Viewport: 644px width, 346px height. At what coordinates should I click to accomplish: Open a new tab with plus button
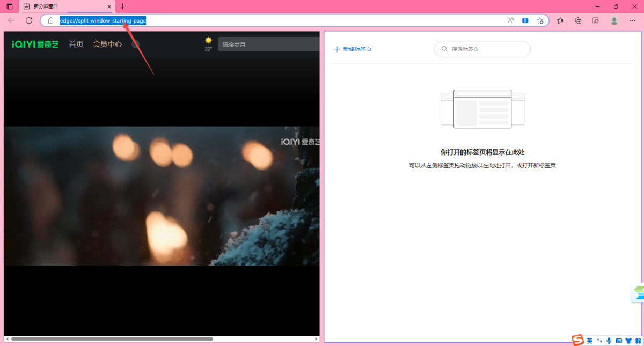[122, 6]
